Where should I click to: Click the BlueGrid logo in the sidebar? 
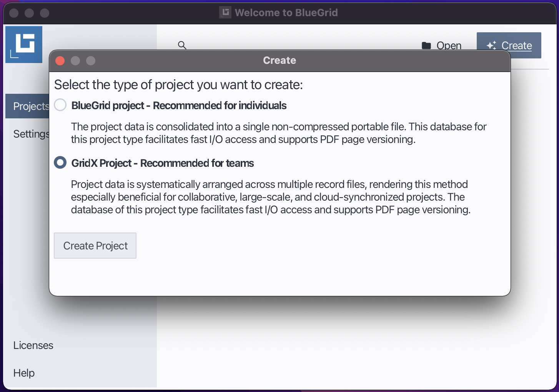click(23, 44)
